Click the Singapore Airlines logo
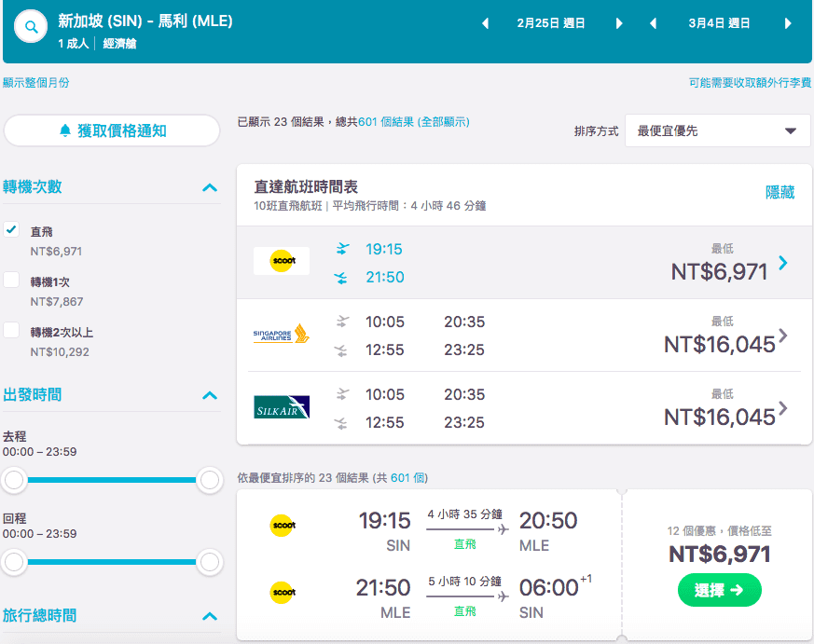This screenshot has height=644, width=814. [x=281, y=337]
